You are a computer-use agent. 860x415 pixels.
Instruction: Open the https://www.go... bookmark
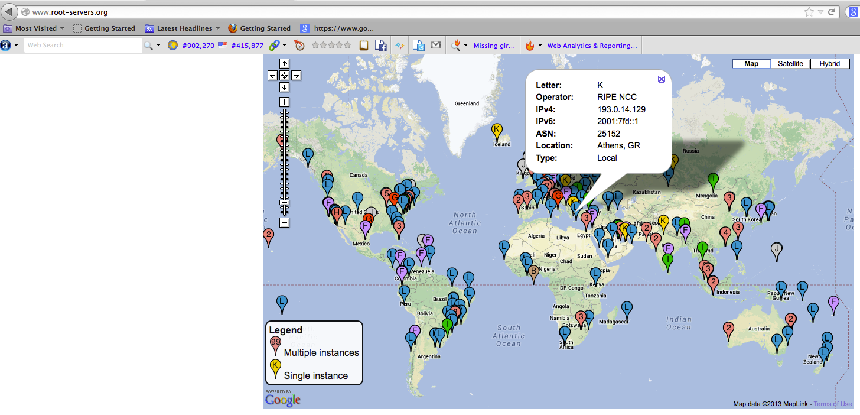pyautogui.click(x=337, y=28)
